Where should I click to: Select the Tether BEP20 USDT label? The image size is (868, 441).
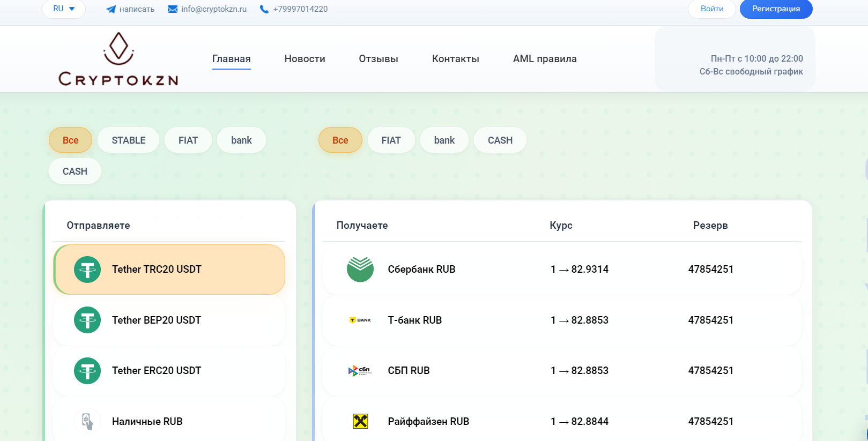click(157, 320)
